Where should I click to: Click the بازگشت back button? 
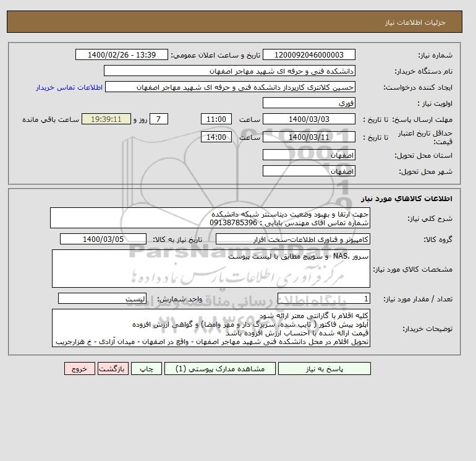click(113, 369)
